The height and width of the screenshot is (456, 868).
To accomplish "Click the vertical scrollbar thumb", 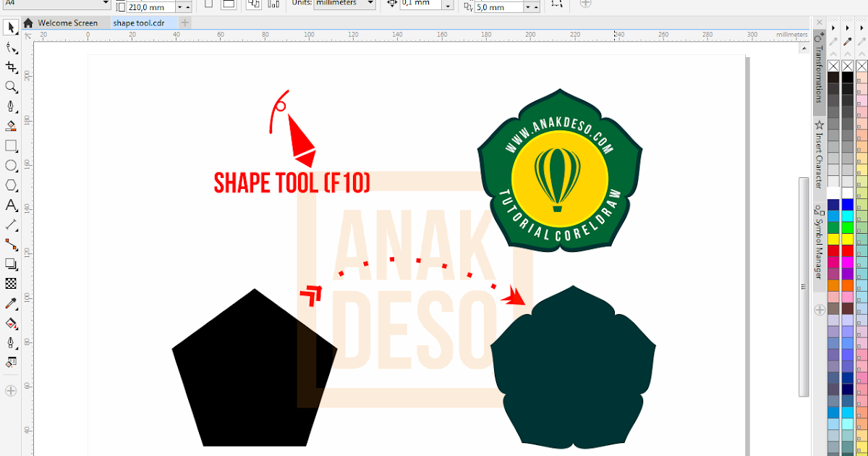I will (x=803, y=287).
